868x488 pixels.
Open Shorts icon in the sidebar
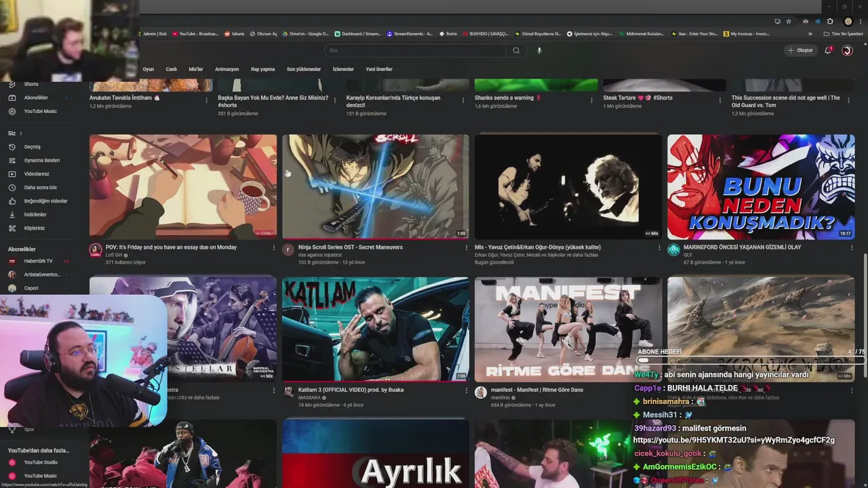tap(12, 84)
